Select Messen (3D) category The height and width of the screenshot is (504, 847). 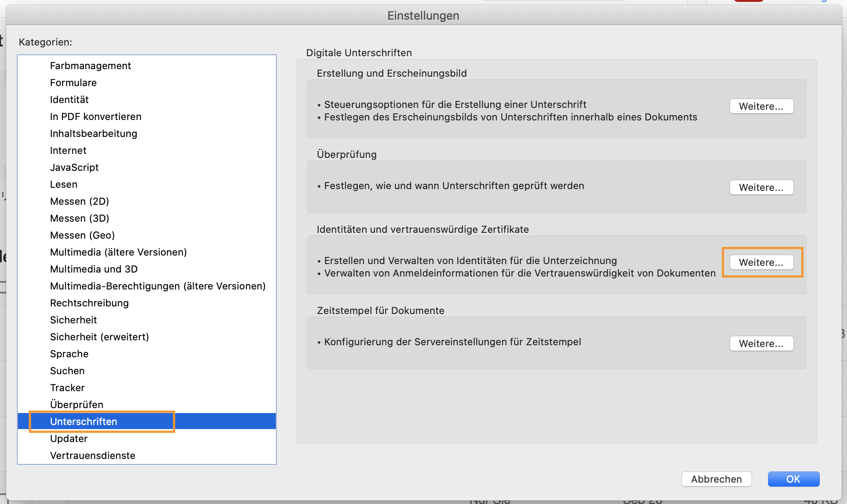click(147, 218)
